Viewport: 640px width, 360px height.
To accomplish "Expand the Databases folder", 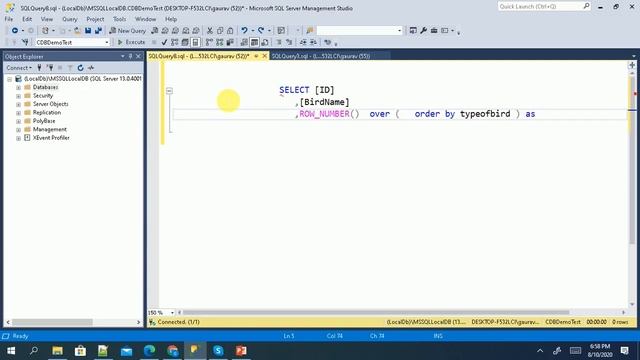I will [18, 87].
